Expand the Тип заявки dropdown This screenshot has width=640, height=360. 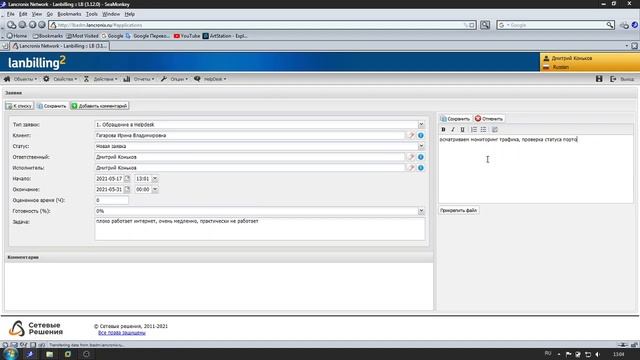(x=421, y=124)
